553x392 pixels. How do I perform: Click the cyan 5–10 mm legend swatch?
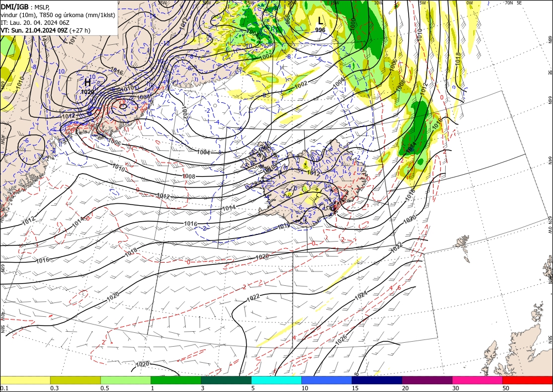[276, 380]
